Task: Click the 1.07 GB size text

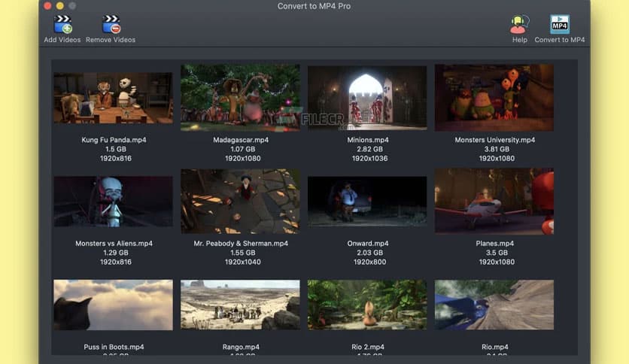Action: pyautogui.click(x=243, y=149)
